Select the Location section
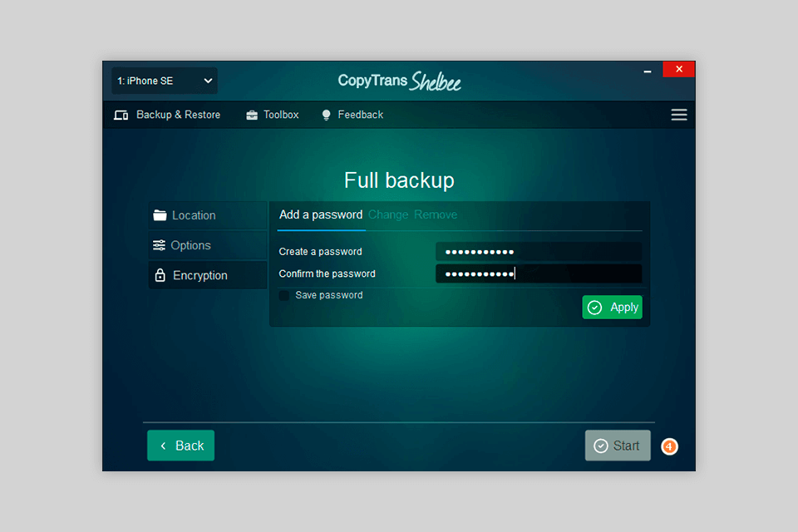 point(208,215)
